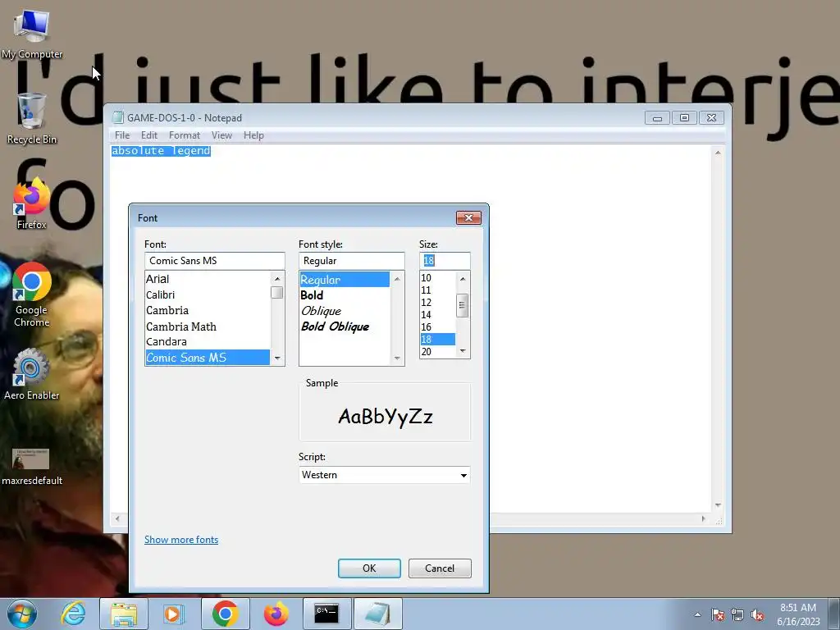Open the File menu in Notepad
The width and height of the screenshot is (840, 630).
point(122,135)
